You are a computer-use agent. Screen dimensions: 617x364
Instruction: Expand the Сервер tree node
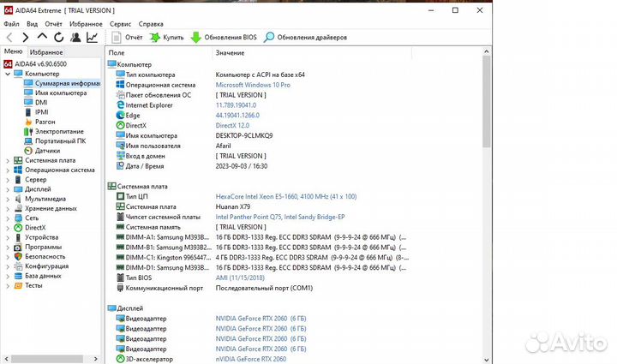[x=8, y=180]
